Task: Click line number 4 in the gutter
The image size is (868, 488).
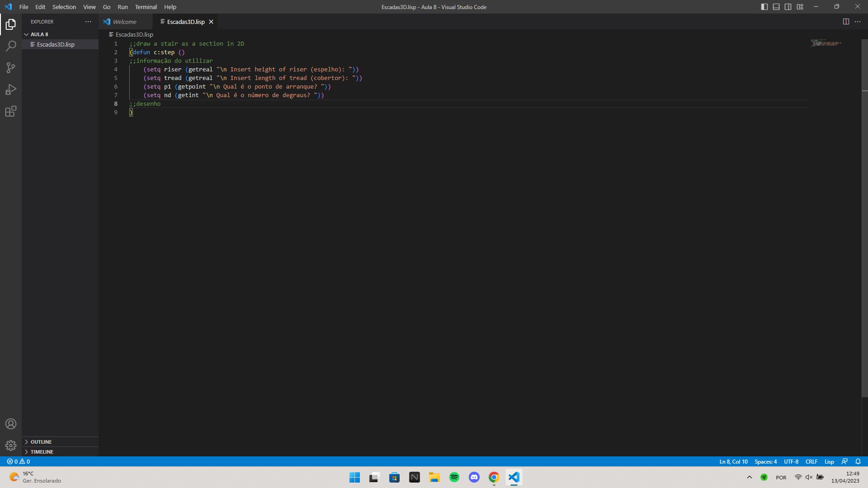Action: pos(116,69)
